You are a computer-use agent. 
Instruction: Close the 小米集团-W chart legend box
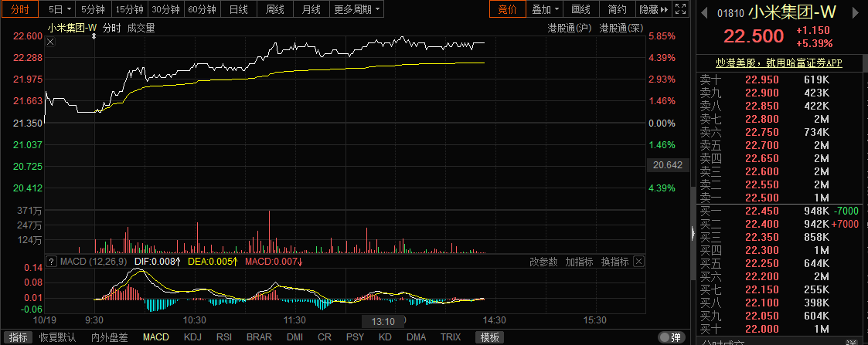50,42
